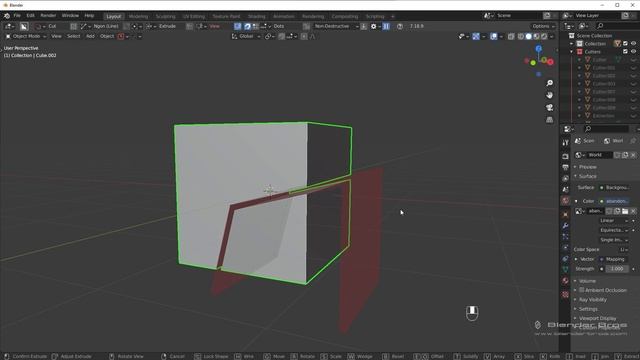Screen dimensions: 640x360
Task: Open the Non-Destructive mode dropdown
Action: pos(336,26)
